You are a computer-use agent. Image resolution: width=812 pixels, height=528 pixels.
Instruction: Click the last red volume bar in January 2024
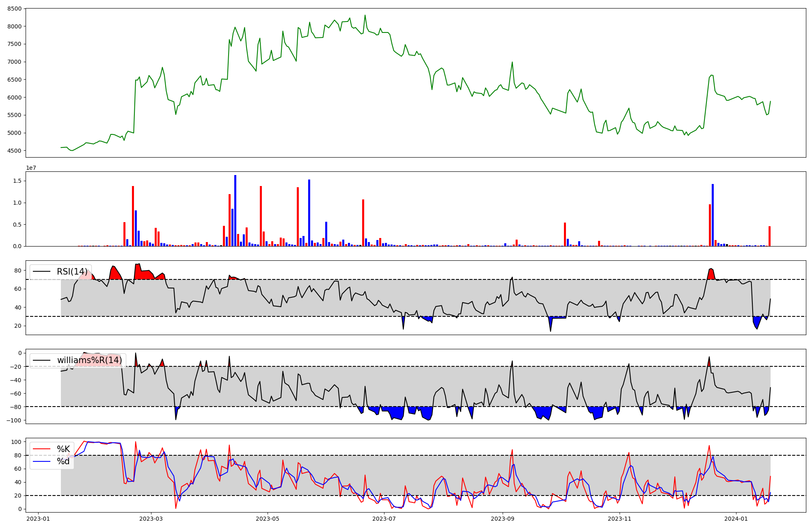[x=769, y=236]
